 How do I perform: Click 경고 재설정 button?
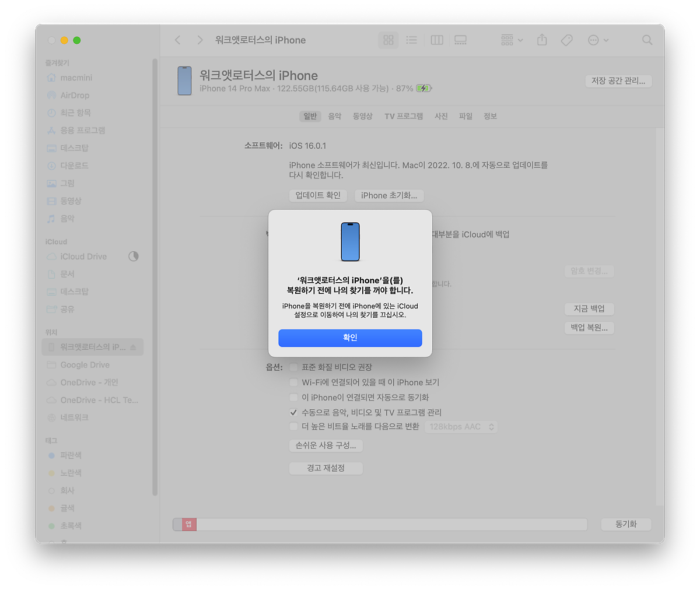325,468
